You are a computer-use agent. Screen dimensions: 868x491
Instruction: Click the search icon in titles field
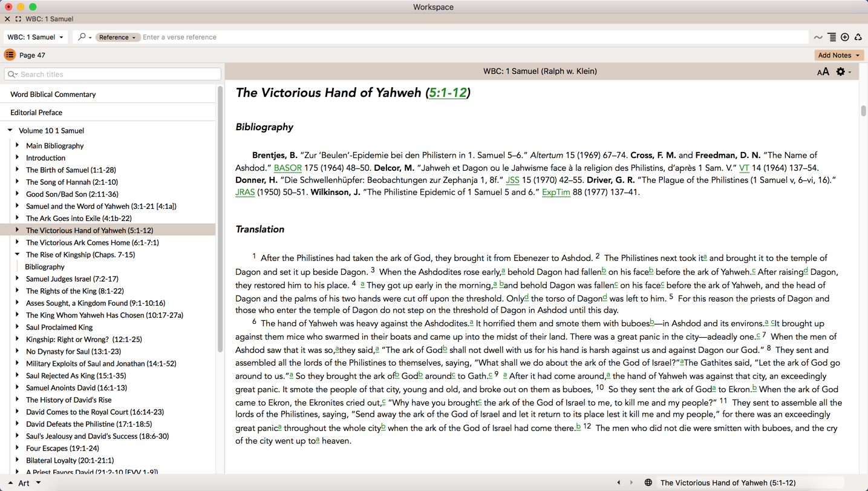12,74
